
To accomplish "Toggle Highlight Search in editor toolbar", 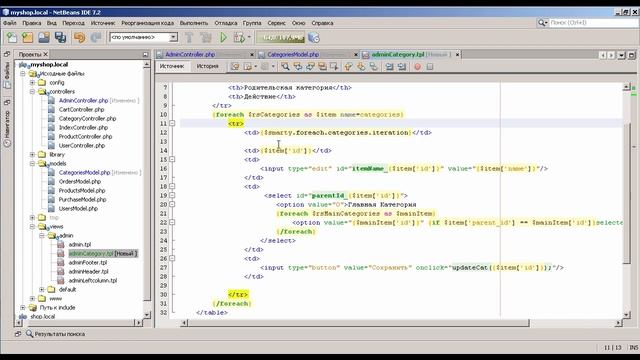I will click(322, 66).
